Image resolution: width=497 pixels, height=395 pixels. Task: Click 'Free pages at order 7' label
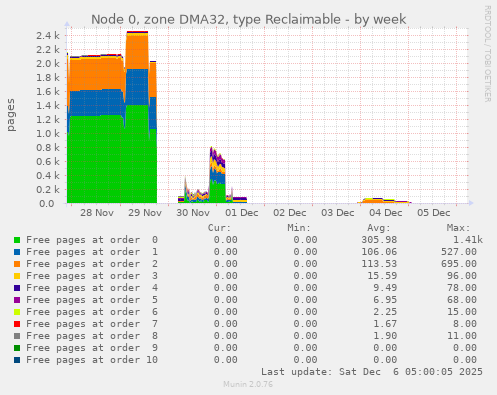(92, 324)
